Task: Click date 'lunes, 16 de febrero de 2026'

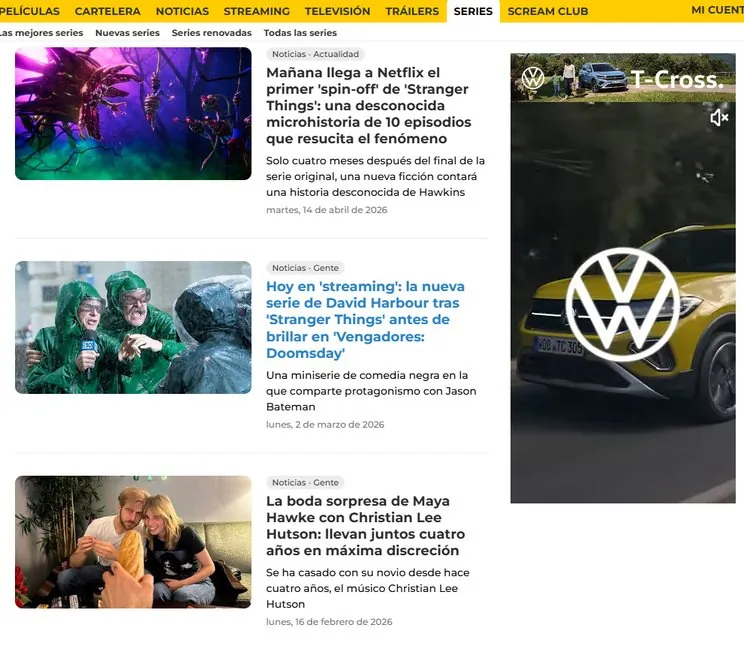Action: pyautogui.click(x=329, y=622)
